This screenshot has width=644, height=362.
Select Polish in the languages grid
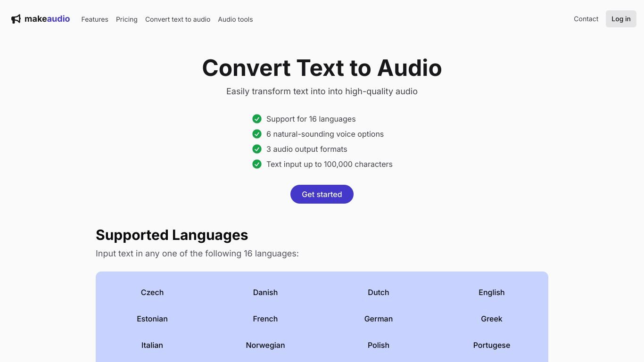379,345
